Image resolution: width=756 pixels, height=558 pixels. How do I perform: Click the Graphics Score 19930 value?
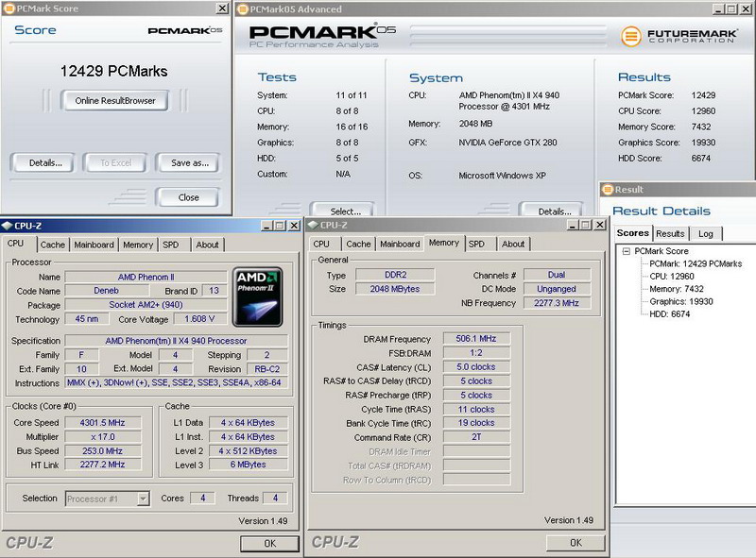coord(703,143)
